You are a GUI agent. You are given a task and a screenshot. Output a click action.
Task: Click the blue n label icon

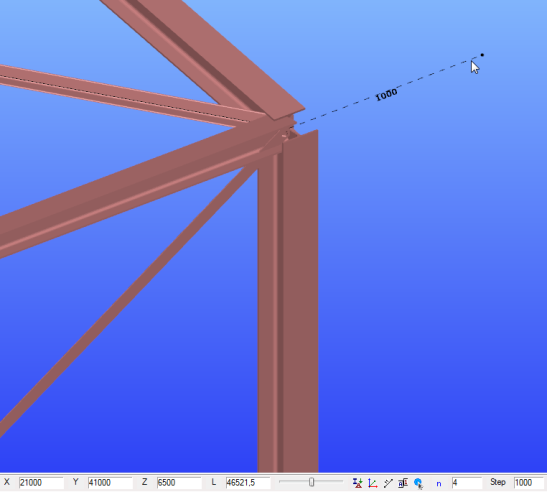[439, 484]
